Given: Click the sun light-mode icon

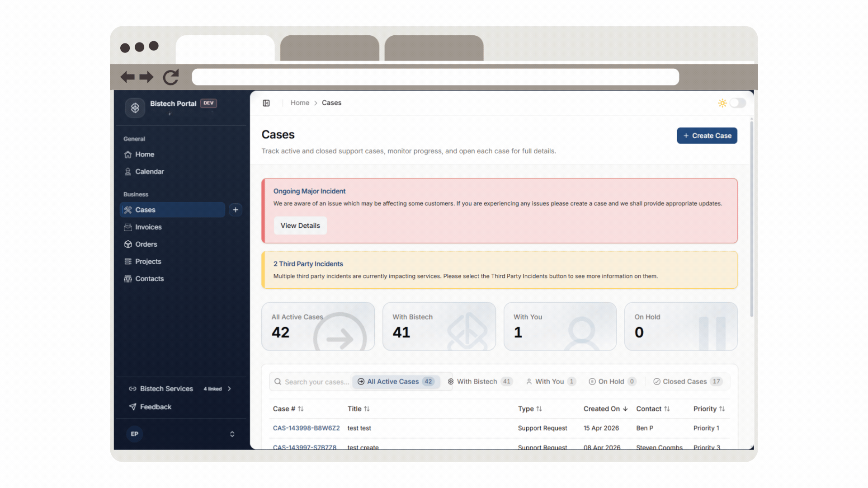Looking at the screenshot, I should (x=722, y=103).
